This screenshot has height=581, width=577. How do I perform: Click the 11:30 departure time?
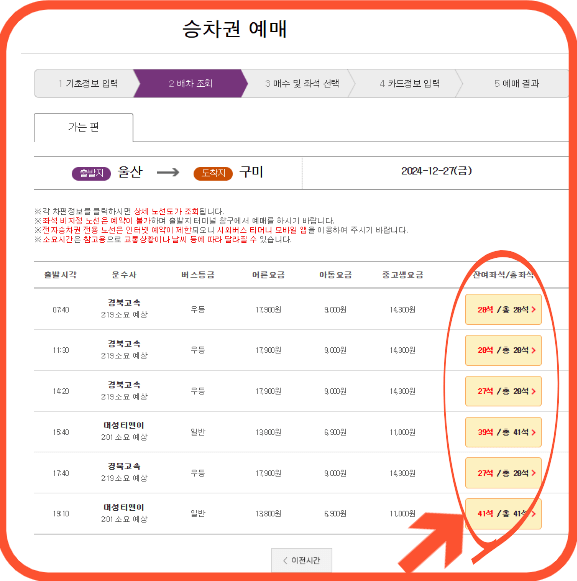(x=61, y=350)
